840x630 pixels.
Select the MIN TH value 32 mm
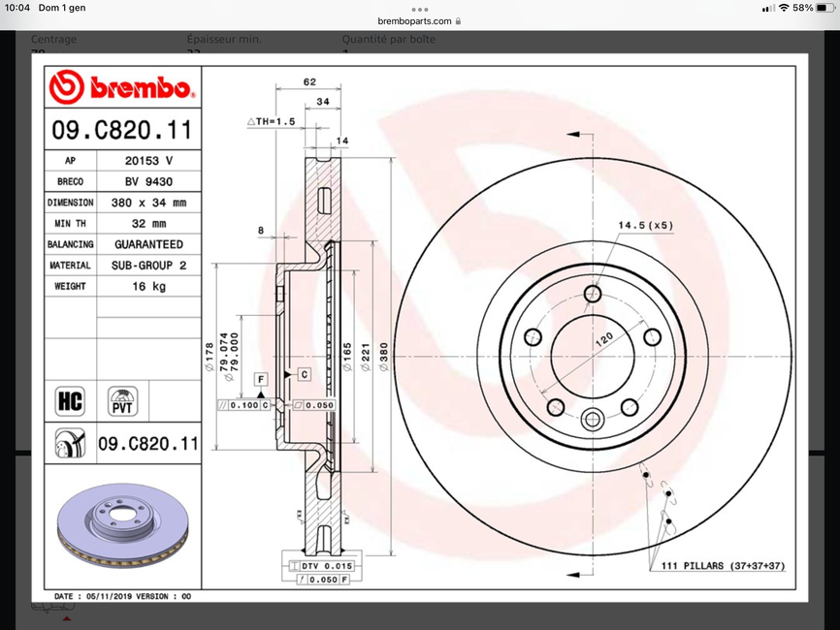pyautogui.click(x=149, y=223)
